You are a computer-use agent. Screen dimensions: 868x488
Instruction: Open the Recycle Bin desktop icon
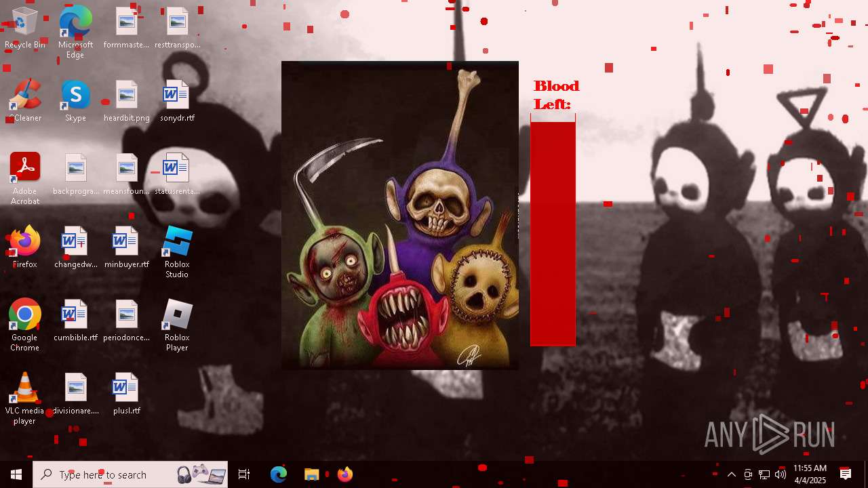24,28
